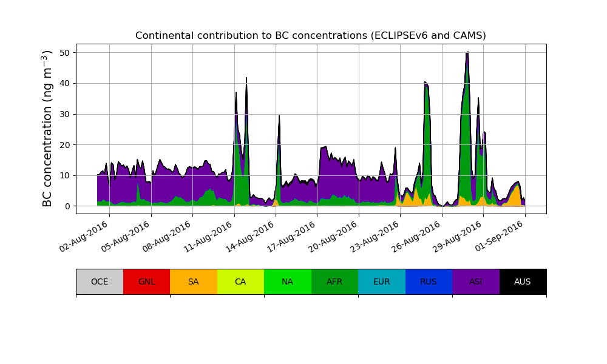This screenshot has width=607, height=364.
Task: Select the 20 y-axis tick label
Action: point(65,145)
